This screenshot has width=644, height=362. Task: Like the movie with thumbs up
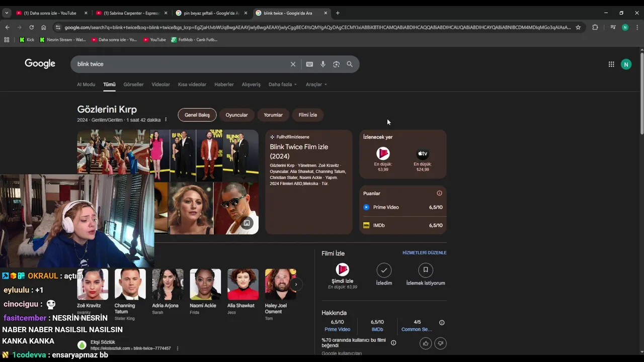[x=426, y=343]
